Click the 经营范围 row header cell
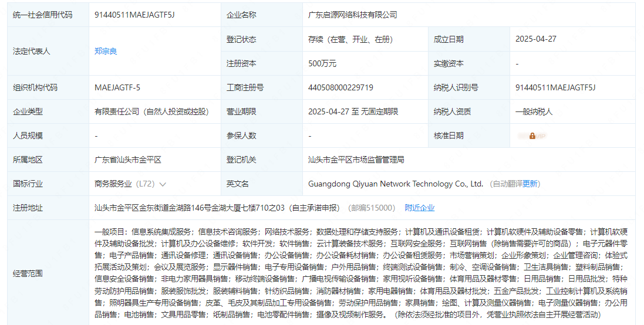Viewport: 644px width, 325px height. click(x=28, y=273)
